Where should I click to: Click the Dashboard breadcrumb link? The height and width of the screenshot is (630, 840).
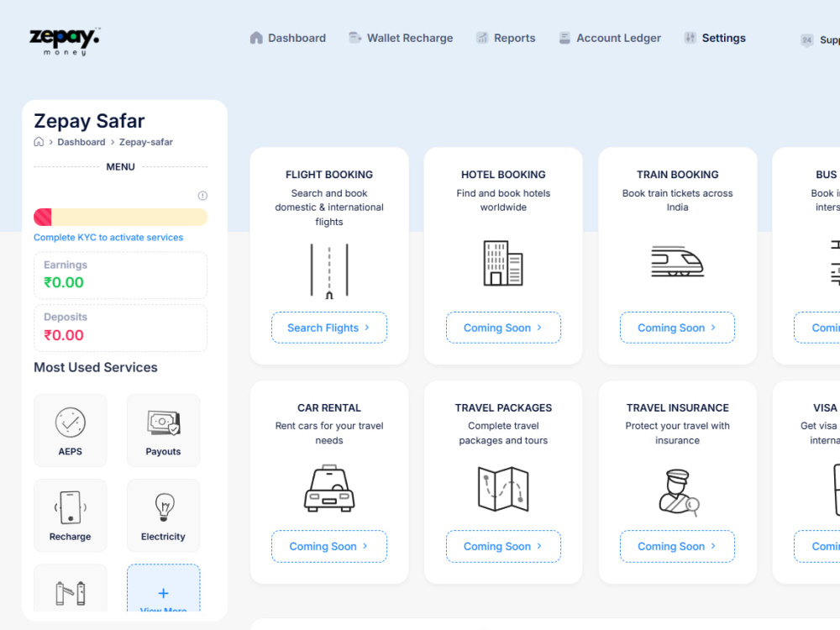(x=81, y=142)
